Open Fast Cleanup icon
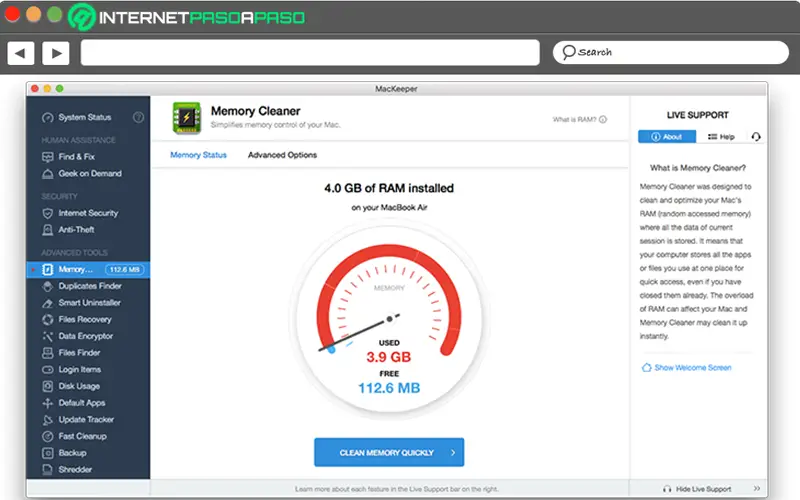Image resolution: width=800 pixels, height=500 pixels. (x=47, y=436)
